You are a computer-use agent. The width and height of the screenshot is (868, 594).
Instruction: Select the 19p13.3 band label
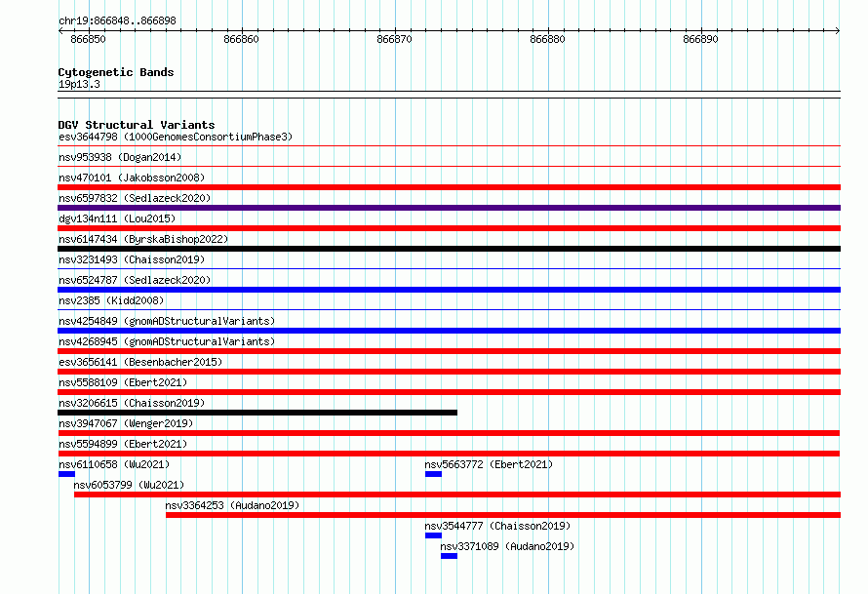(x=79, y=84)
